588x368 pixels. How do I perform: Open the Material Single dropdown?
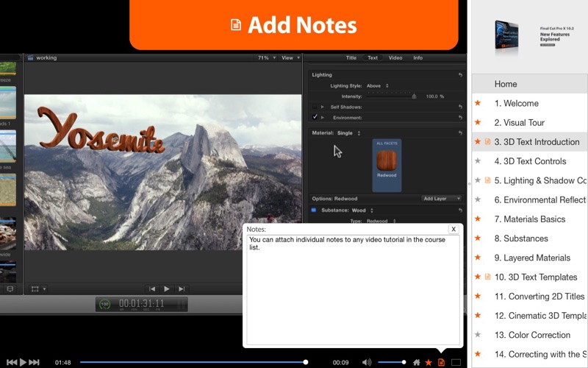348,133
